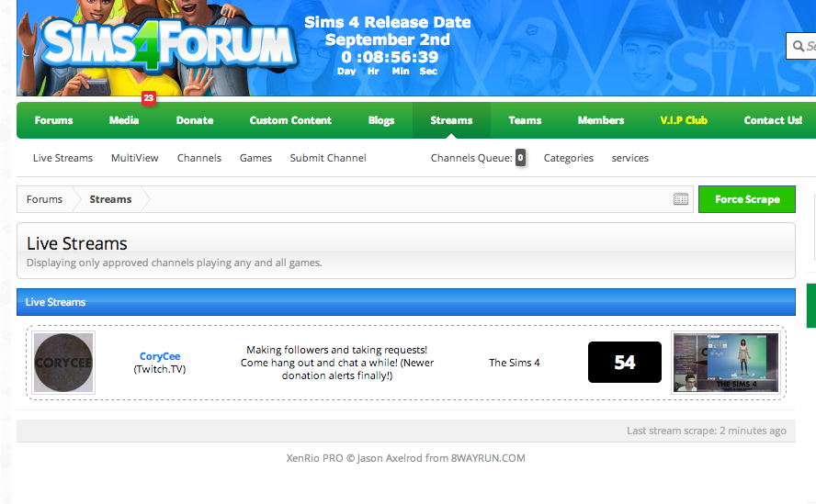Open the services link

629,158
